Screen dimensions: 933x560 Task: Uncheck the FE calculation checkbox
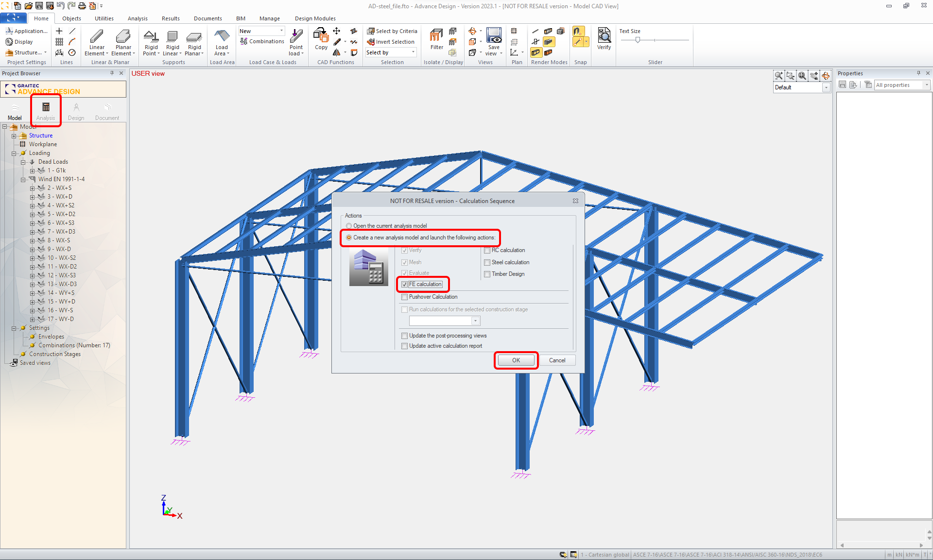[405, 284]
